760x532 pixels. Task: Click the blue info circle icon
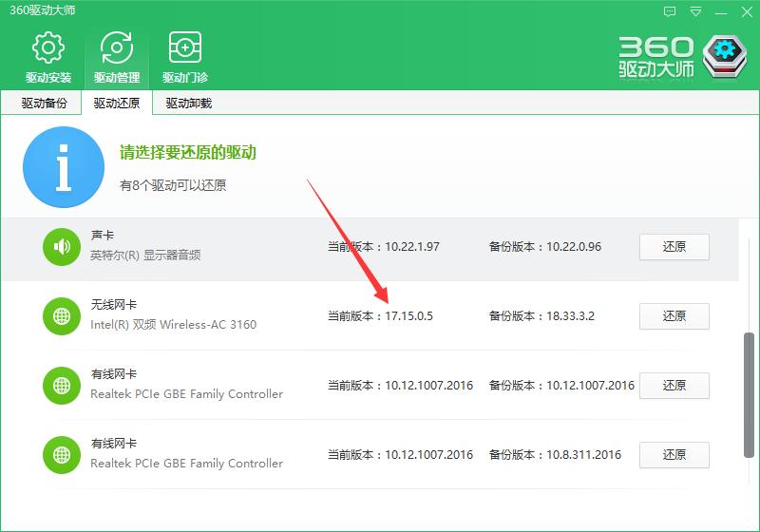point(64,167)
